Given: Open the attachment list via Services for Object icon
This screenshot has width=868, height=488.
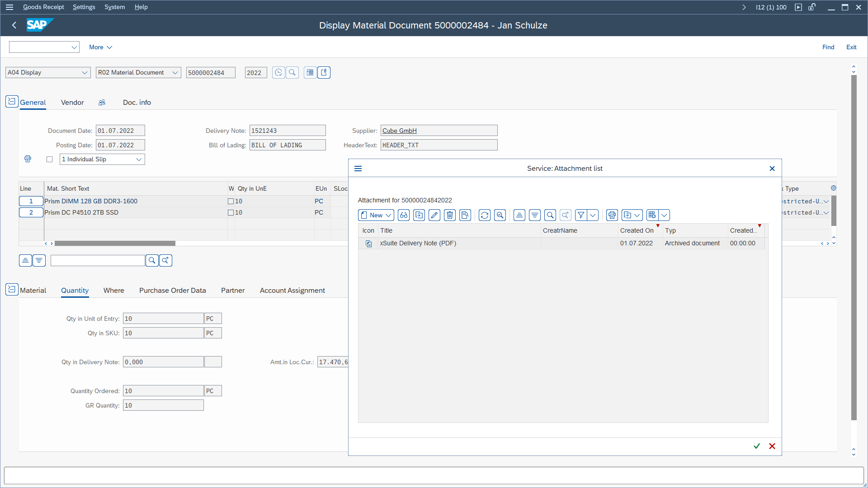Looking at the screenshot, I should tap(324, 72).
